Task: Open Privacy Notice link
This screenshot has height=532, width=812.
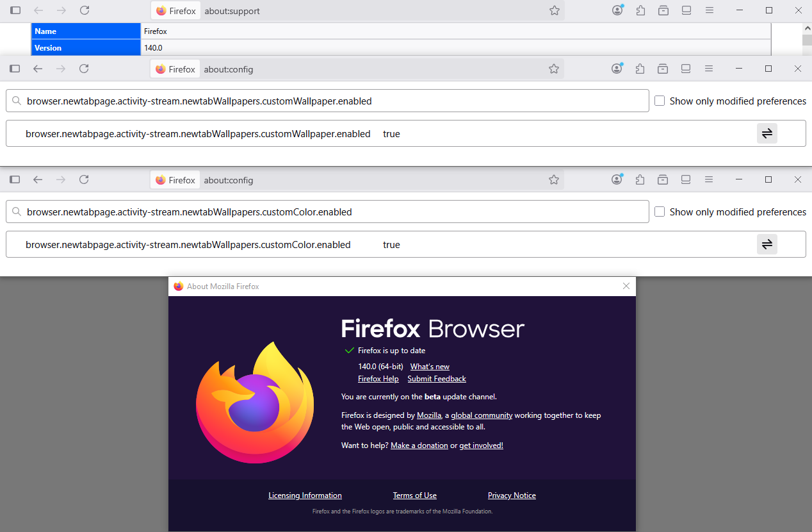Action: click(x=512, y=495)
